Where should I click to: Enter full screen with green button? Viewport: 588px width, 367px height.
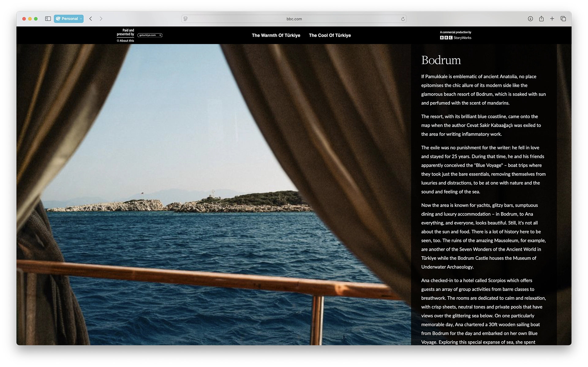(x=36, y=19)
